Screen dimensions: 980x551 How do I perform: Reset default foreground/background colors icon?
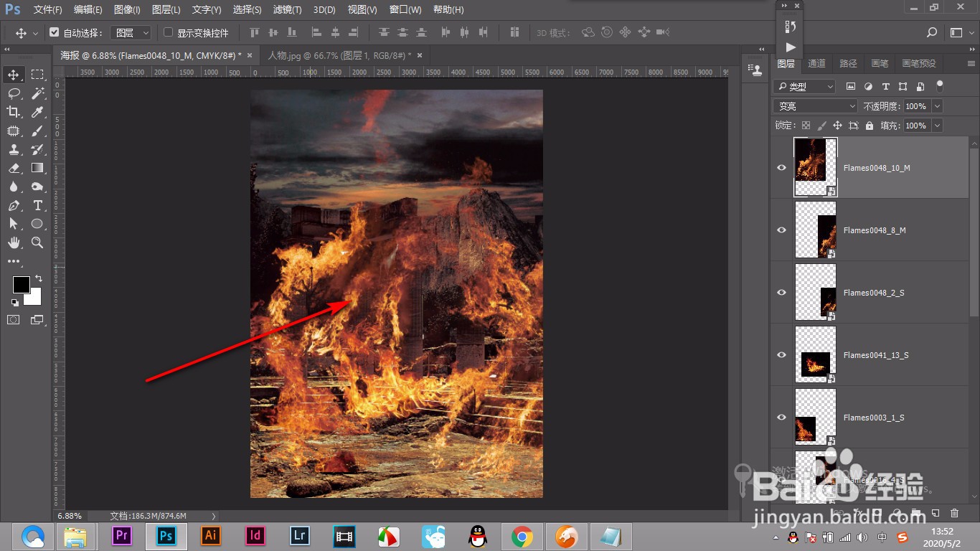pos(14,303)
